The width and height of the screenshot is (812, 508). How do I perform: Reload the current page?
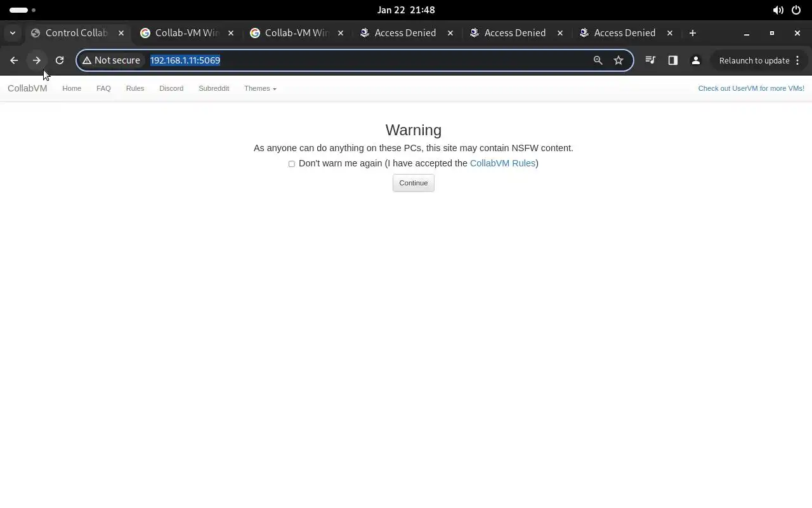tap(60, 60)
